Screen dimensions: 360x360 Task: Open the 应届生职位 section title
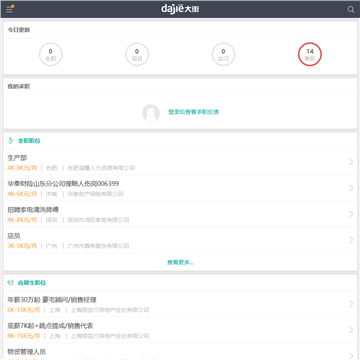[32, 283]
